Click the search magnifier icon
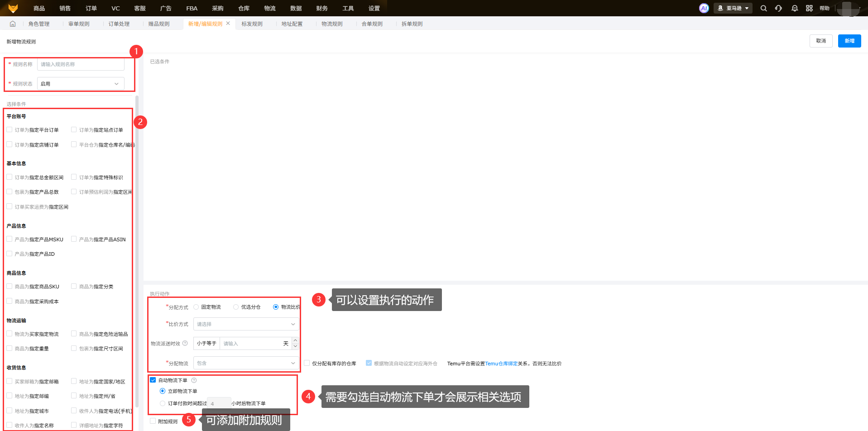 [763, 8]
